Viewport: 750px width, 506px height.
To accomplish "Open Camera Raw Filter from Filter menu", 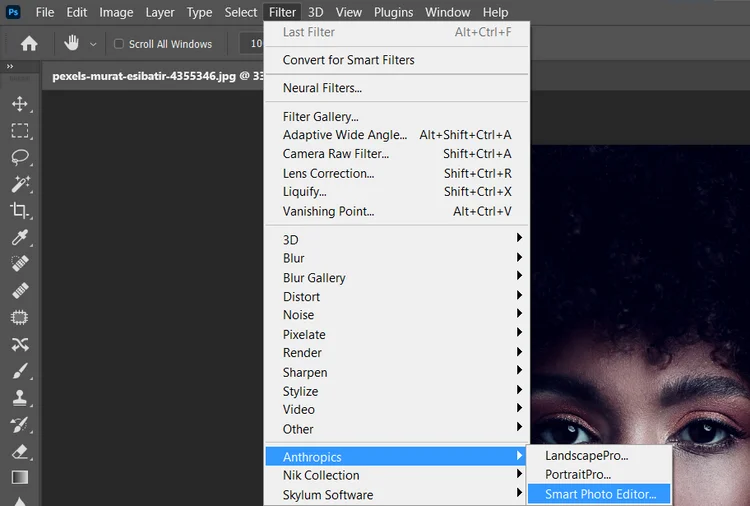I will (x=336, y=154).
